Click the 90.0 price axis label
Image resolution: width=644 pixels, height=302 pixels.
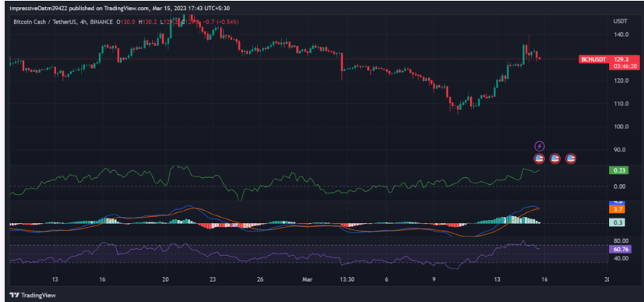620,150
